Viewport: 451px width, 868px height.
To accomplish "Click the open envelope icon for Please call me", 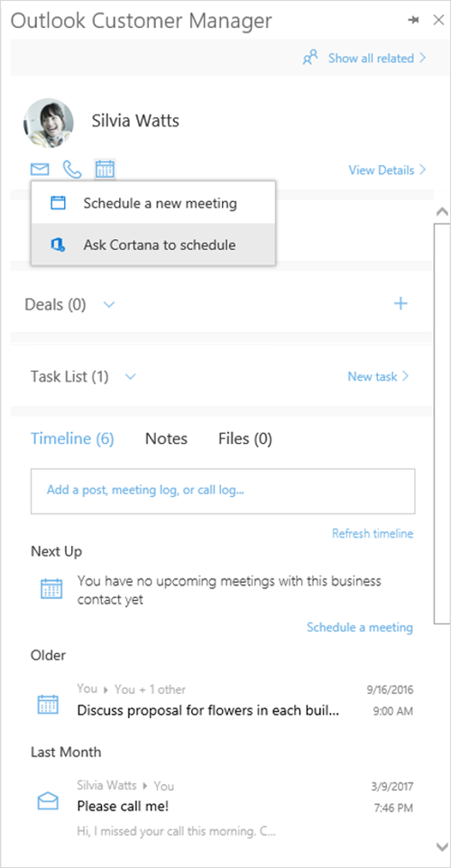I will [48, 800].
